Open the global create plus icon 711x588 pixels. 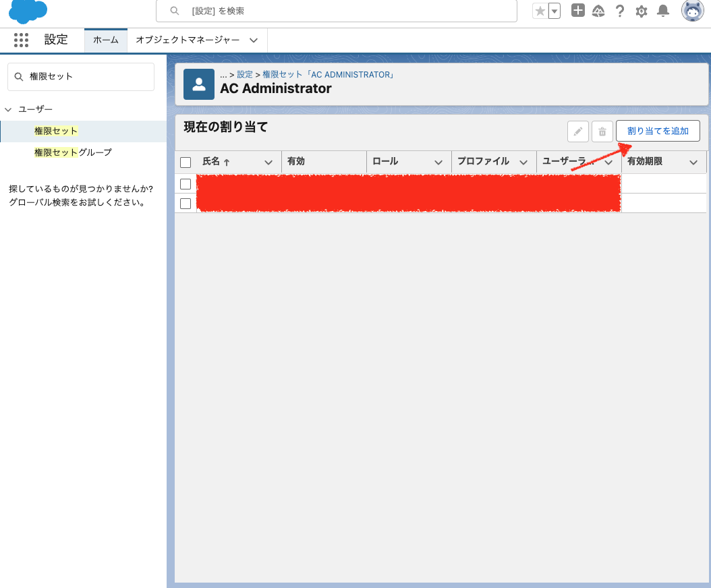[577, 10]
